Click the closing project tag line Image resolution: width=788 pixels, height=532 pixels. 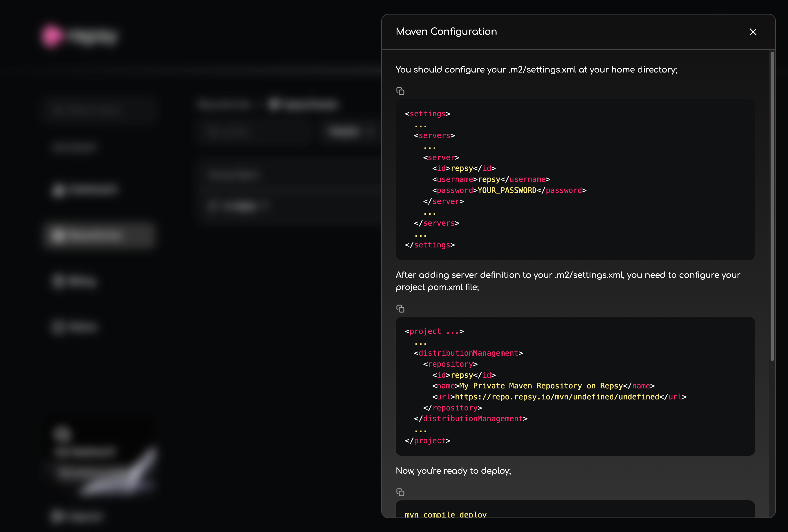click(x=427, y=440)
